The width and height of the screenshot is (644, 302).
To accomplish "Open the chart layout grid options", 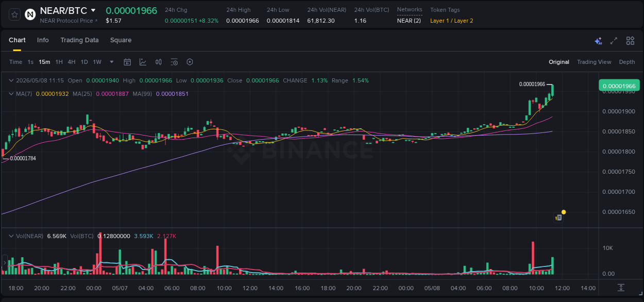I will click(x=630, y=41).
